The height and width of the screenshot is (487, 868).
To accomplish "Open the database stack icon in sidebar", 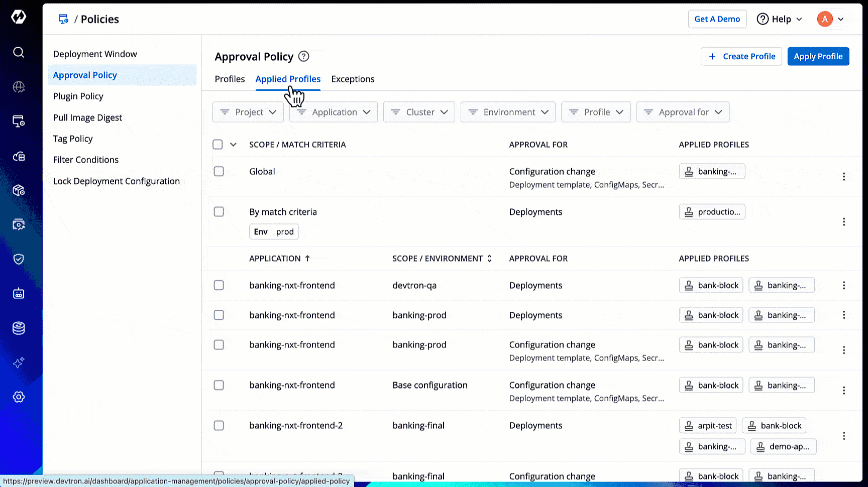I will (19, 328).
